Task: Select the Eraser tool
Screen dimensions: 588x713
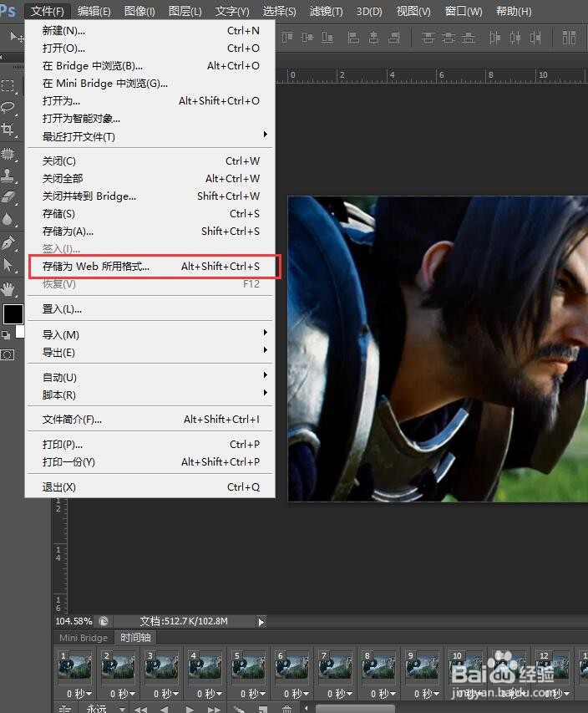Action: (x=8, y=197)
